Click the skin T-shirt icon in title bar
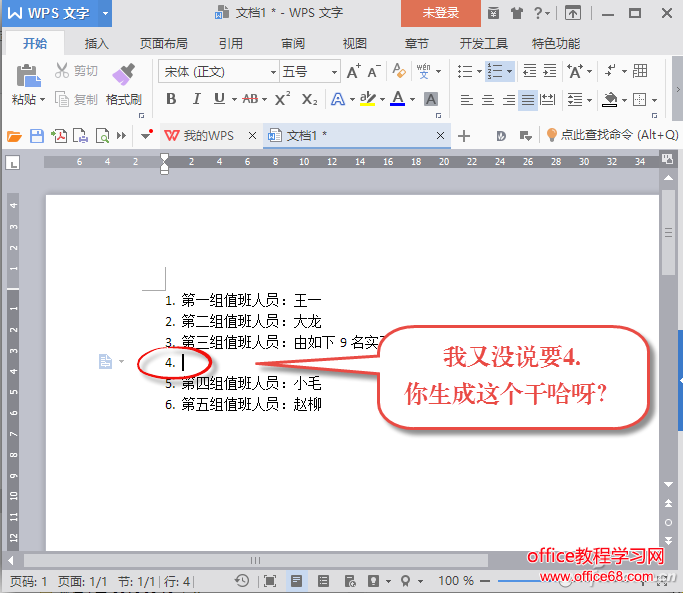This screenshot has height=593, width=683. coord(517,14)
